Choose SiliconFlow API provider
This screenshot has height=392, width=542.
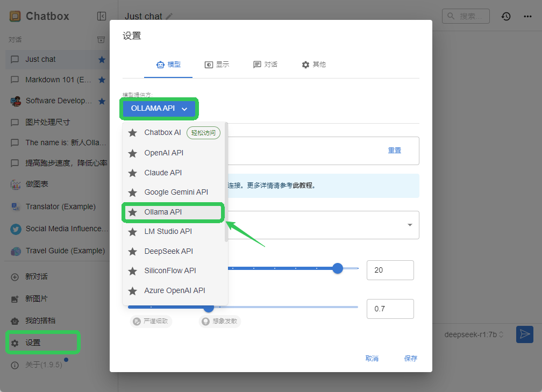[174, 270]
